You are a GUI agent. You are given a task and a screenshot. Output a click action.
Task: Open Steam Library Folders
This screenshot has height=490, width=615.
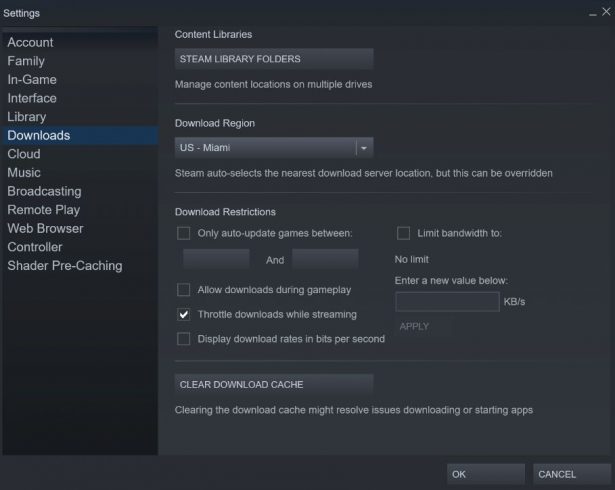click(274, 59)
